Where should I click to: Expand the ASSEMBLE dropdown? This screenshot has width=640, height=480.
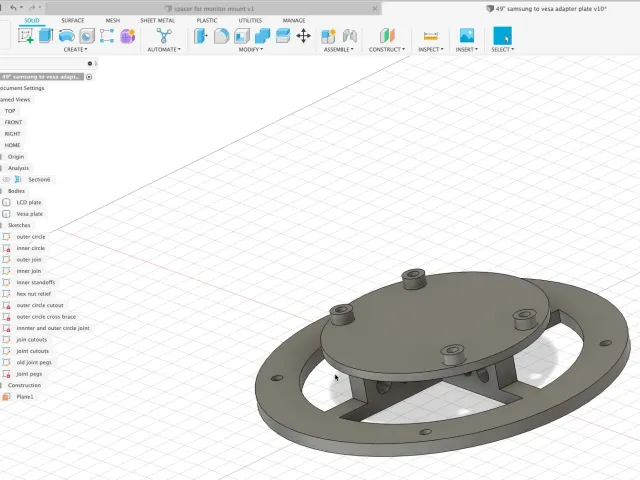[x=338, y=49]
